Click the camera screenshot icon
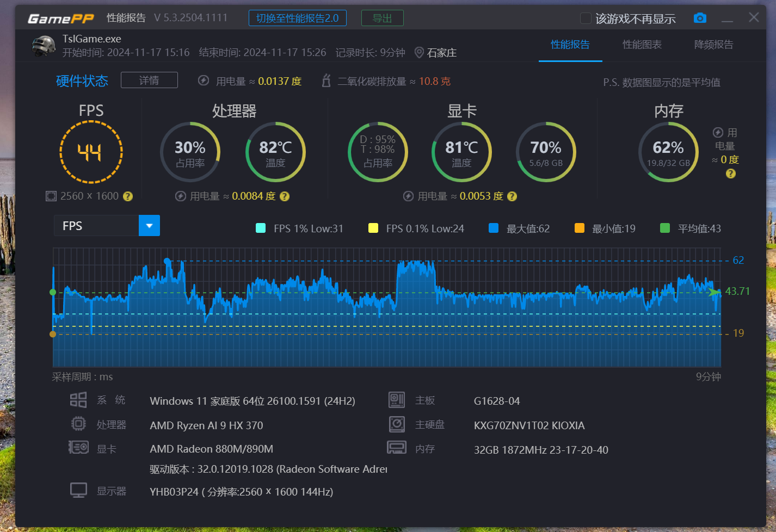This screenshot has width=776, height=532. (700, 18)
